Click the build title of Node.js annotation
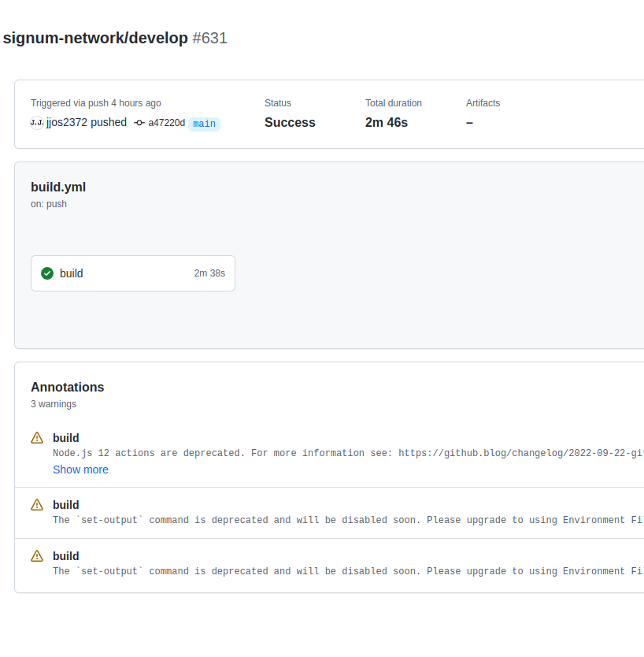This screenshot has width=644, height=657. 66,438
